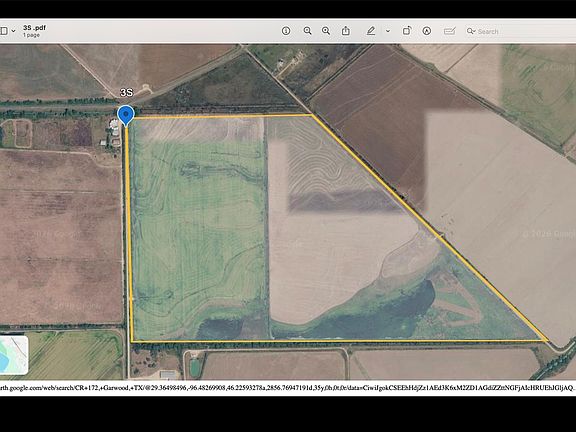Image resolution: width=576 pixels, height=432 pixels.
Task: Toggle the sidebar panel icon
Action: pyautogui.click(x=3, y=31)
